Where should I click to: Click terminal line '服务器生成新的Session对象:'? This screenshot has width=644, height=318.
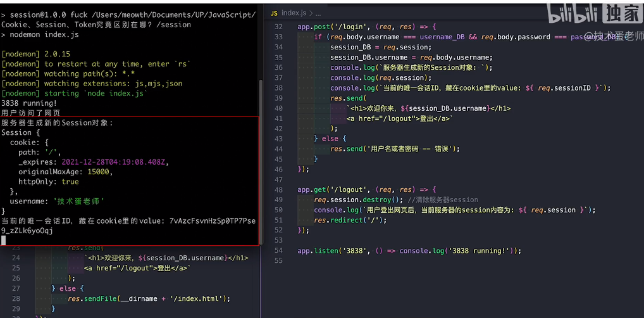57,123
